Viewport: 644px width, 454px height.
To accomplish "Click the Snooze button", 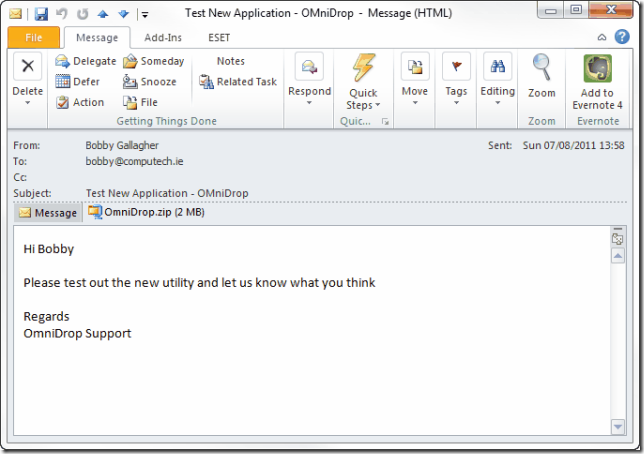I will click(150, 81).
